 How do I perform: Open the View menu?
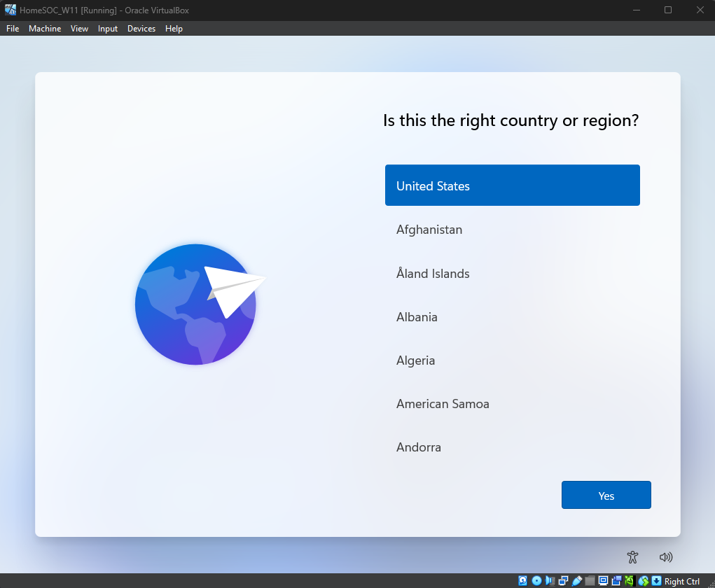coord(79,29)
